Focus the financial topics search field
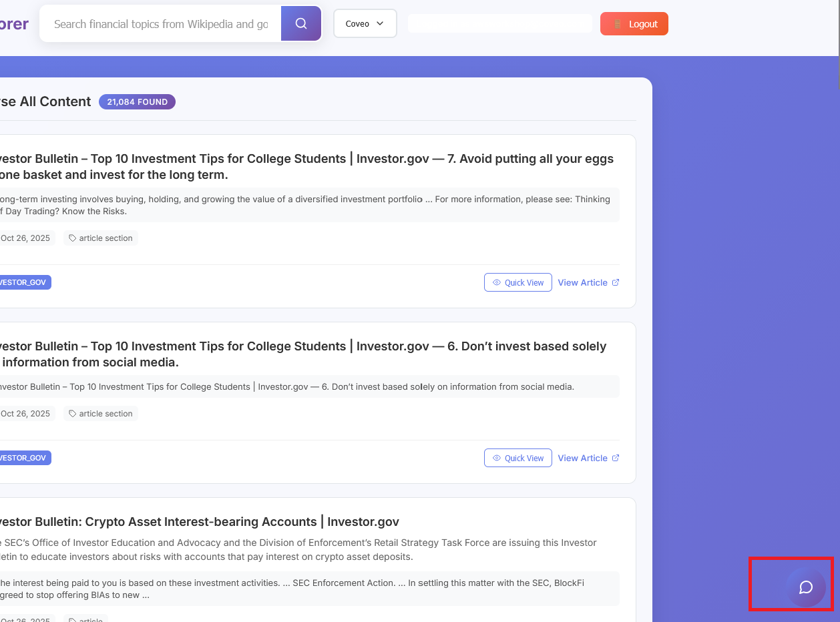 (160, 24)
